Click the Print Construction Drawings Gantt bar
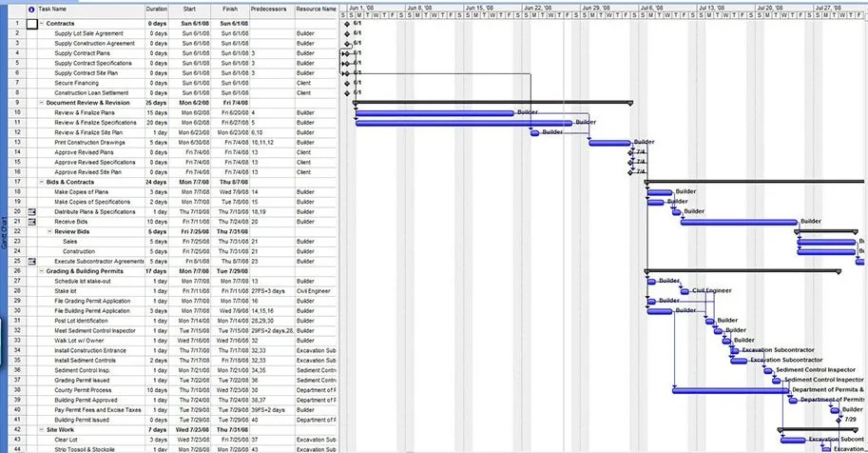Screen dimensions: 868x453 click(609, 143)
